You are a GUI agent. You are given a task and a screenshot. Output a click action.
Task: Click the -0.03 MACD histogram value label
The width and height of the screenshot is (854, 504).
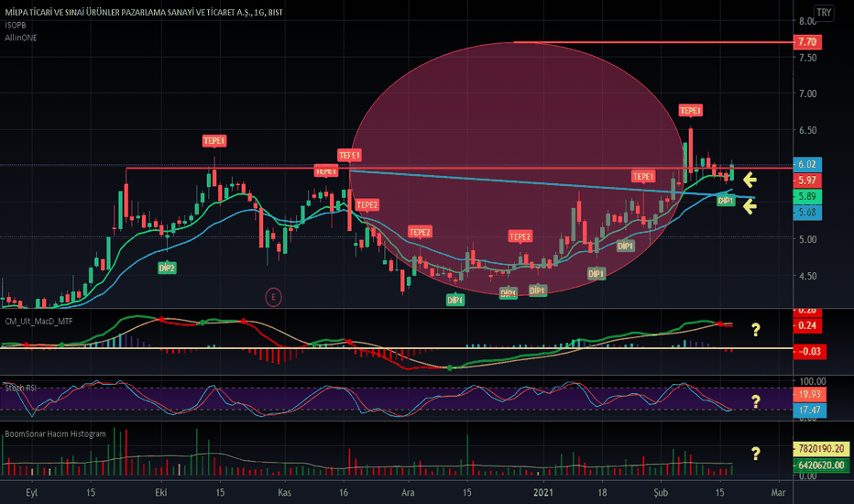point(810,352)
